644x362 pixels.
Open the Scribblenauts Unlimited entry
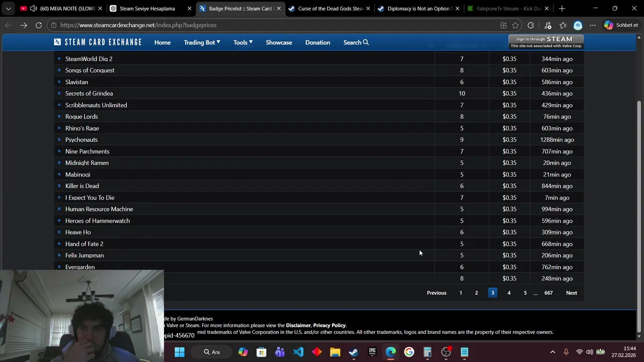tap(96, 105)
